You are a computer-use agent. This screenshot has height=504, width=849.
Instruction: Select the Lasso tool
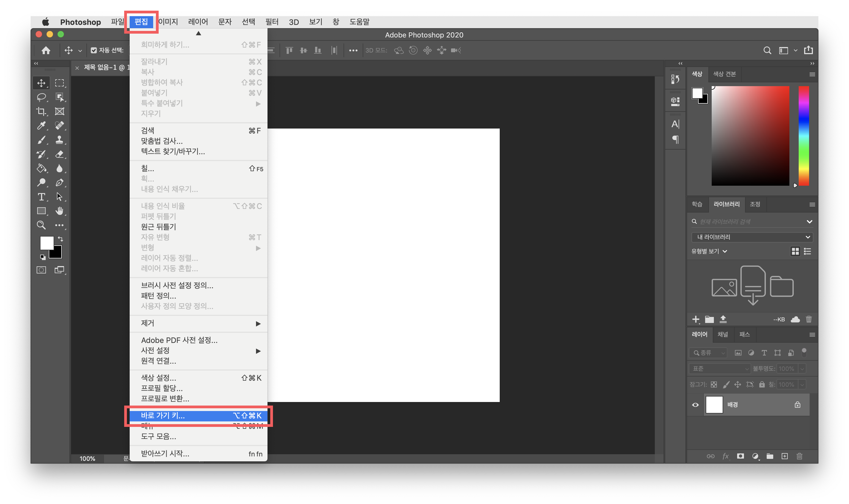[x=41, y=97]
